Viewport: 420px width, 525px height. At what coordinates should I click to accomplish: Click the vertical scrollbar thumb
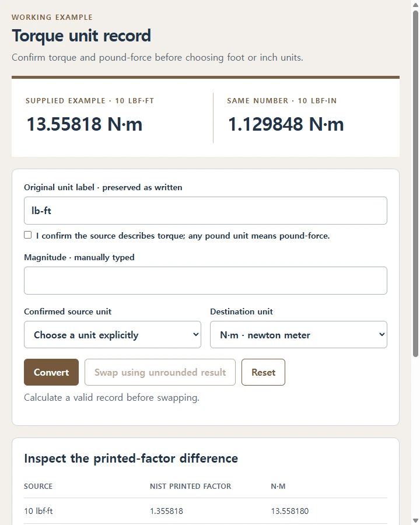[416, 184]
